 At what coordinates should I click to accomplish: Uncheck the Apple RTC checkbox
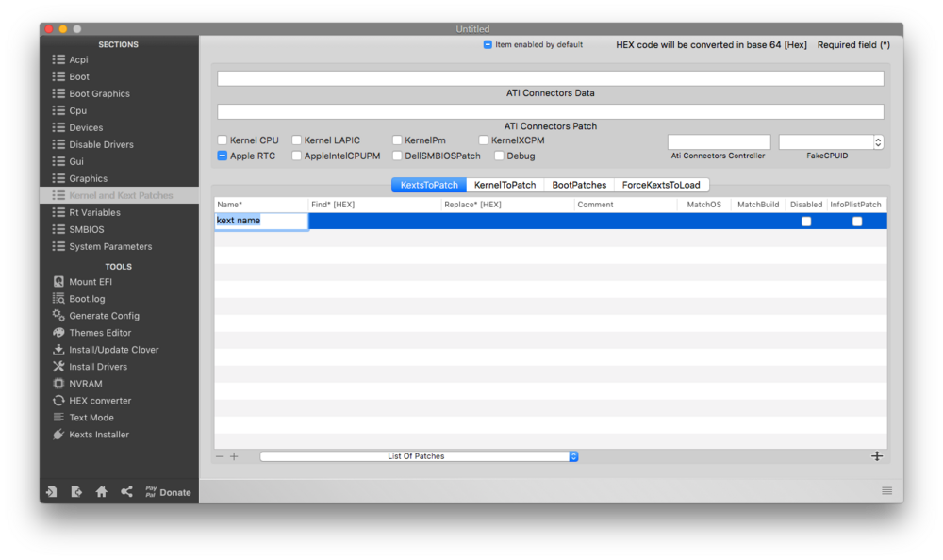click(223, 156)
